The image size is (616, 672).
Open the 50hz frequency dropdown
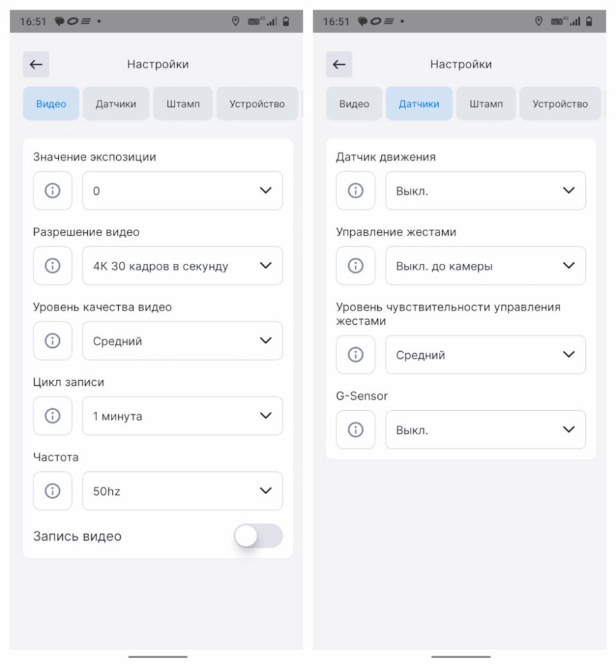(x=182, y=491)
